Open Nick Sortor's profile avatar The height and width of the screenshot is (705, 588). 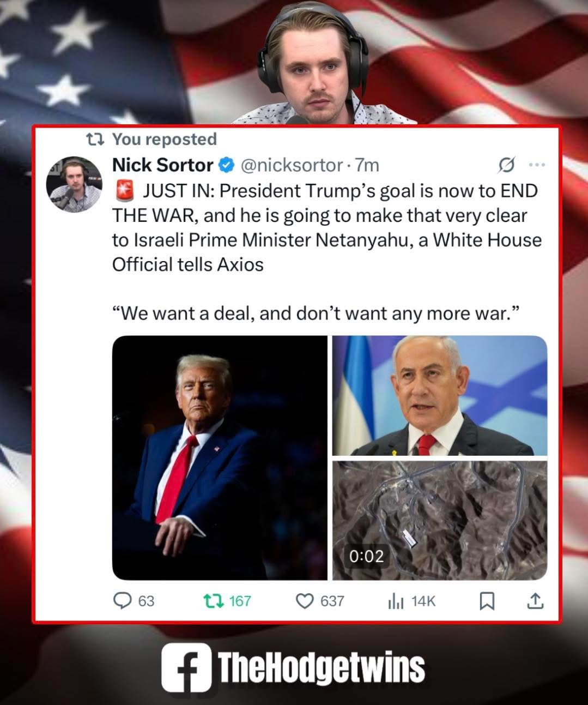[x=74, y=184]
